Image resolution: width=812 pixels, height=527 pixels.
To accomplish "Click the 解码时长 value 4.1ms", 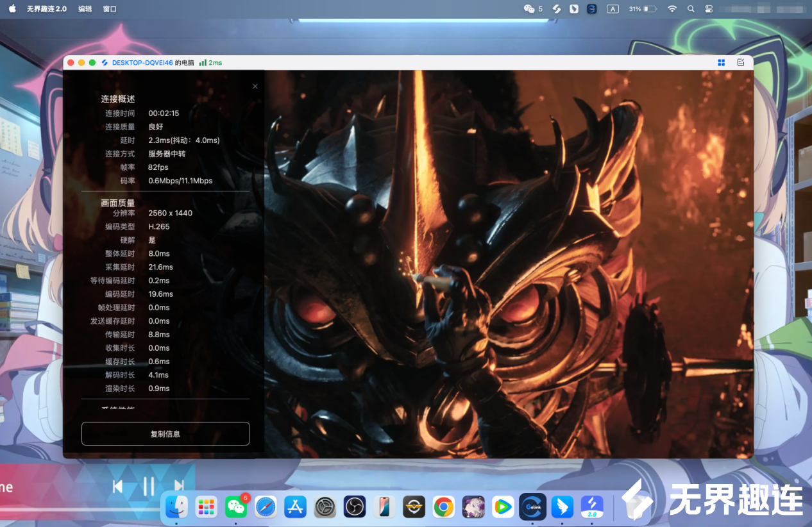I will pos(158,375).
